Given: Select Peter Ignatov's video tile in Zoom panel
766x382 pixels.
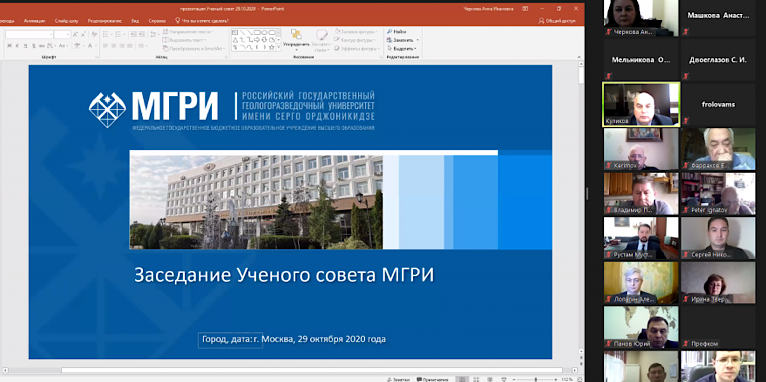Looking at the screenshot, I should [x=718, y=193].
